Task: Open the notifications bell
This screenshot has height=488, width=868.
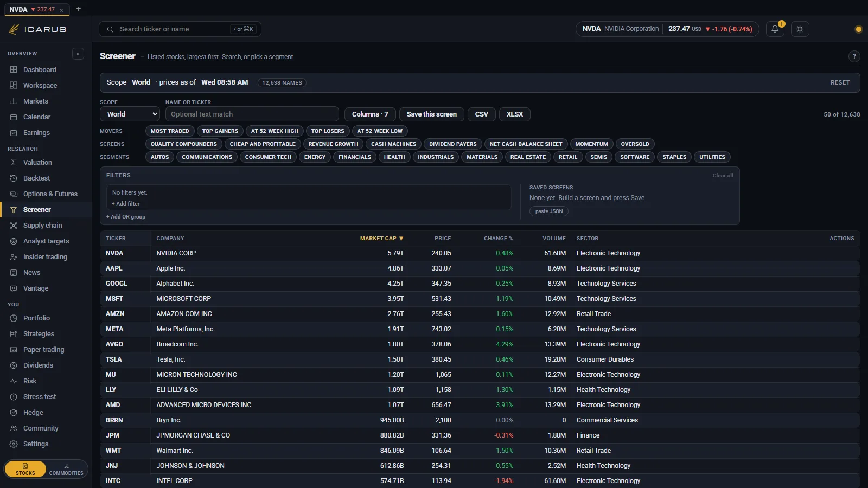Action: click(x=775, y=29)
